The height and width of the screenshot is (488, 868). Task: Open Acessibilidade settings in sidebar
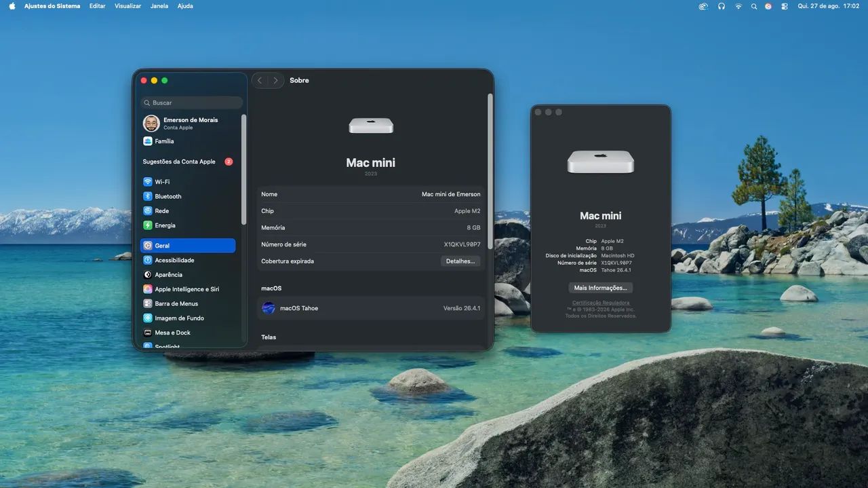tap(188, 260)
